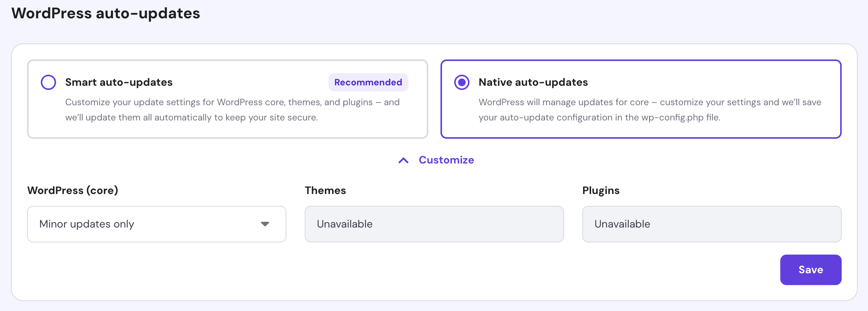Viewport: 868px width, 311px height.
Task: Collapse section using the Customize chevron icon
Action: tap(403, 160)
